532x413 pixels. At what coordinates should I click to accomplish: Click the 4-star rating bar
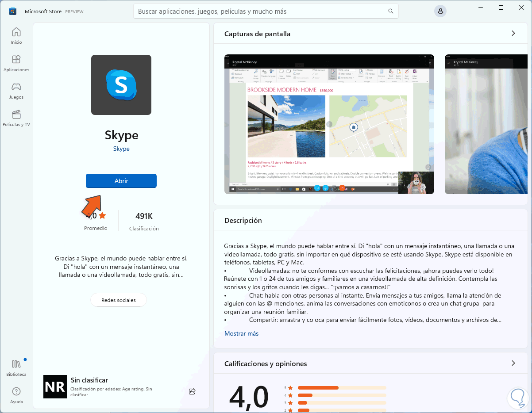(x=342, y=395)
